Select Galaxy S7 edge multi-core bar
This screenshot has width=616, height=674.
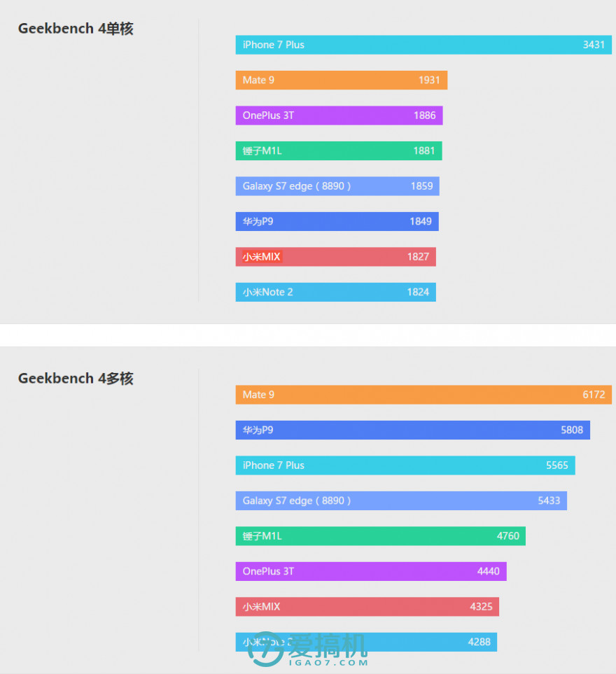401,501
